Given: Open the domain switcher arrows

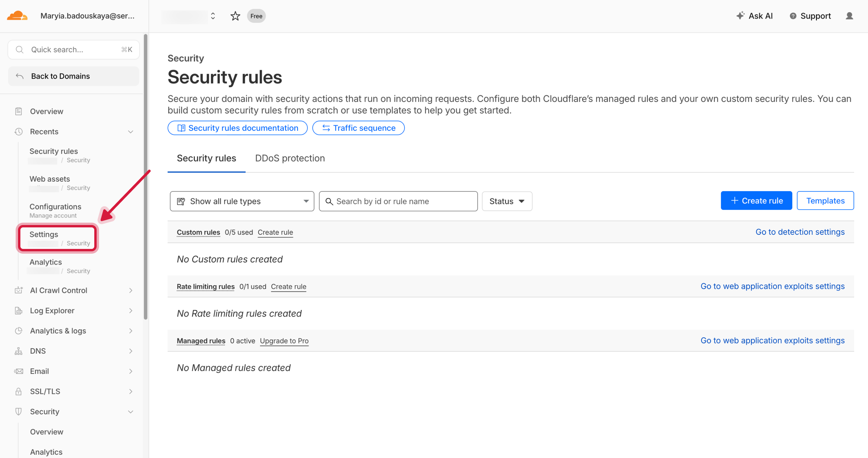Looking at the screenshot, I should 213,16.
